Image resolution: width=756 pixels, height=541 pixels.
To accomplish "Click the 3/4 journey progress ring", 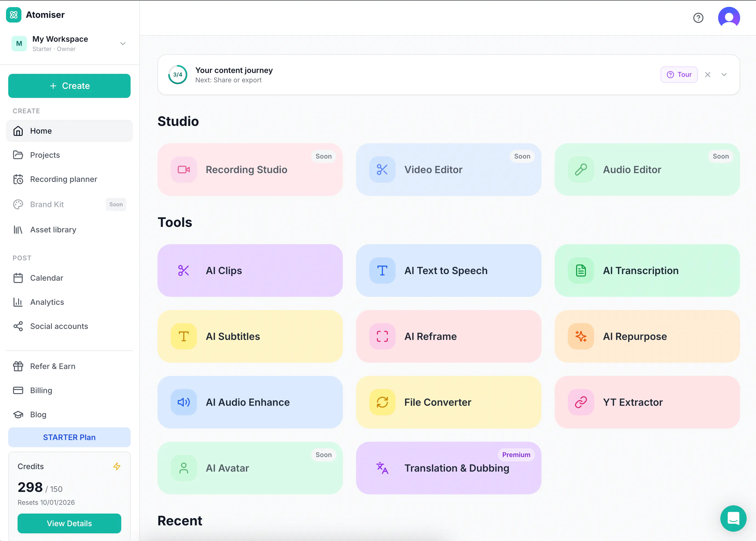I will pos(177,75).
